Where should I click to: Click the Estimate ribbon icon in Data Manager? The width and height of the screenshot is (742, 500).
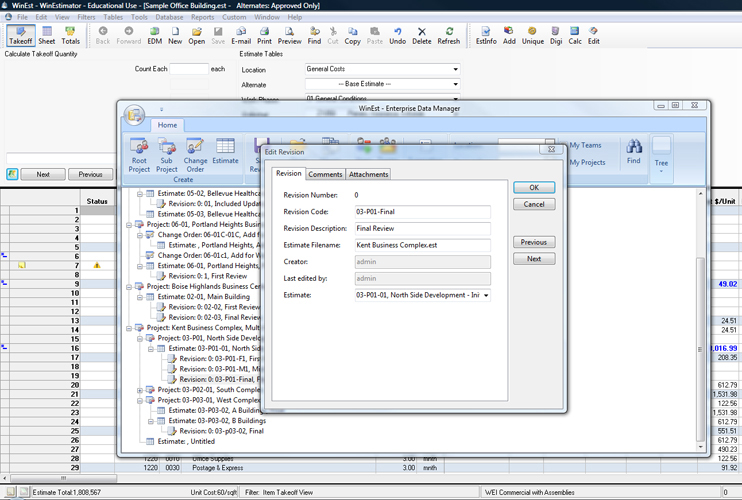point(225,151)
